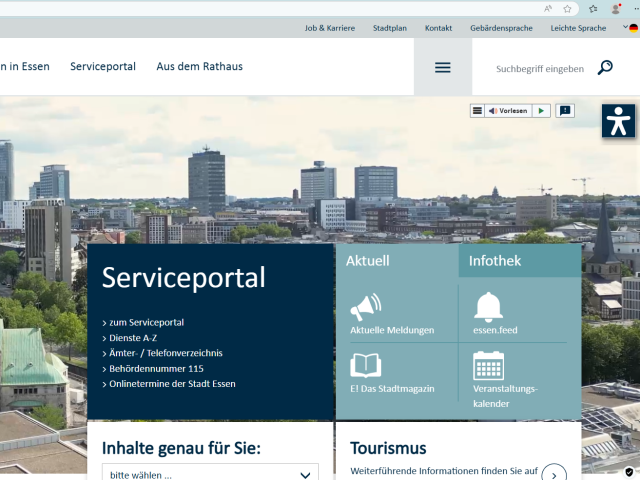
Task: Open the hamburger main menu
Action: (x=442, y=67)
